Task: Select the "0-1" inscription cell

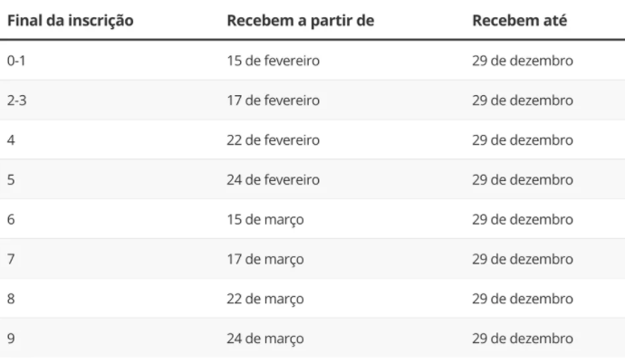Action: pos(18,61)
